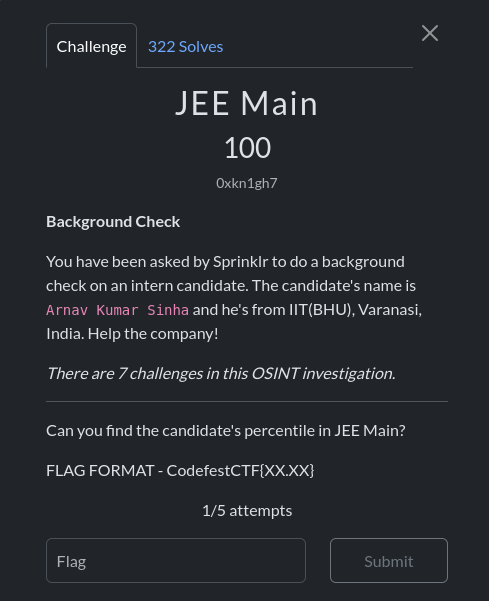Select the highlighted name Arnav Kumar Sinha
This screenshot has height=601, width=489.
point(117,310)
